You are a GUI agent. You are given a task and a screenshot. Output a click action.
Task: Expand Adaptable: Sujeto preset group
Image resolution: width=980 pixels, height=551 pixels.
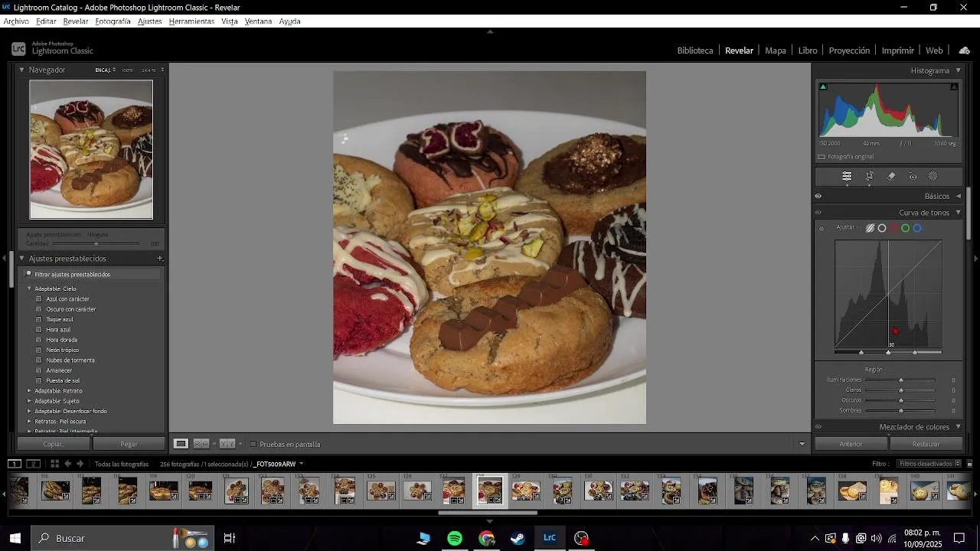tap(29, 401)
